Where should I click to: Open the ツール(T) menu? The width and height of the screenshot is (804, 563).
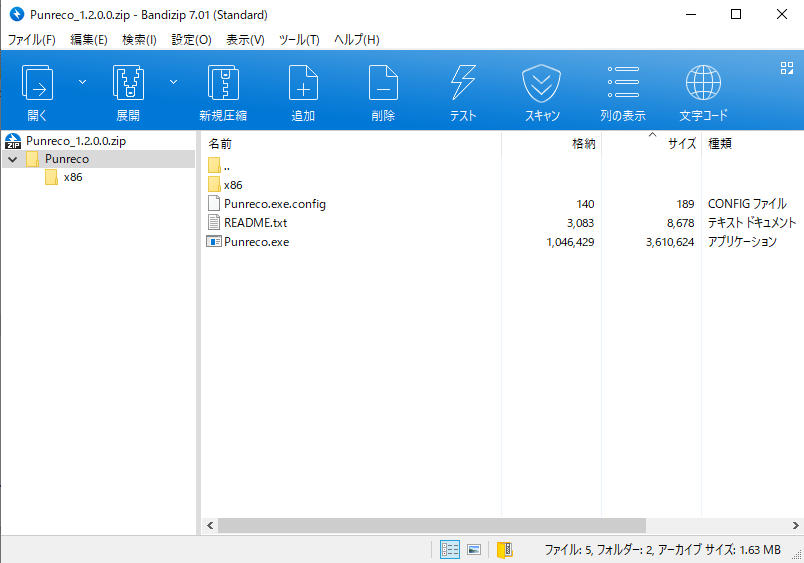[299, 39]
